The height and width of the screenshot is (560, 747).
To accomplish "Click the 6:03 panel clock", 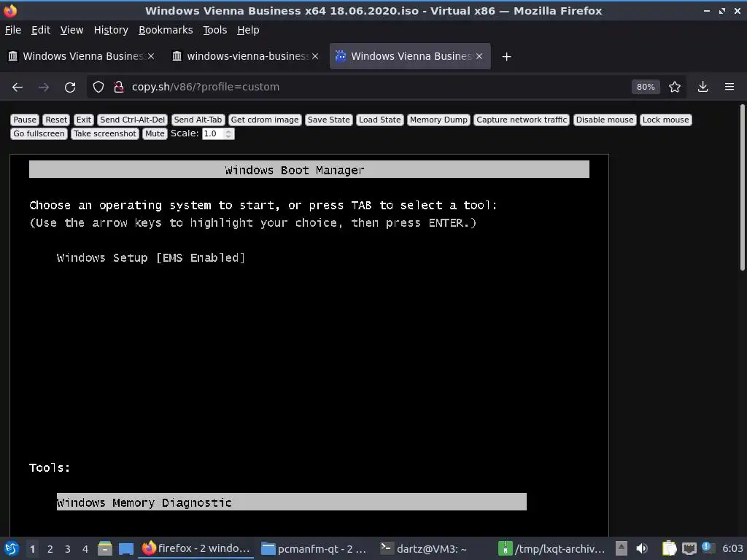I will (732, 549).
